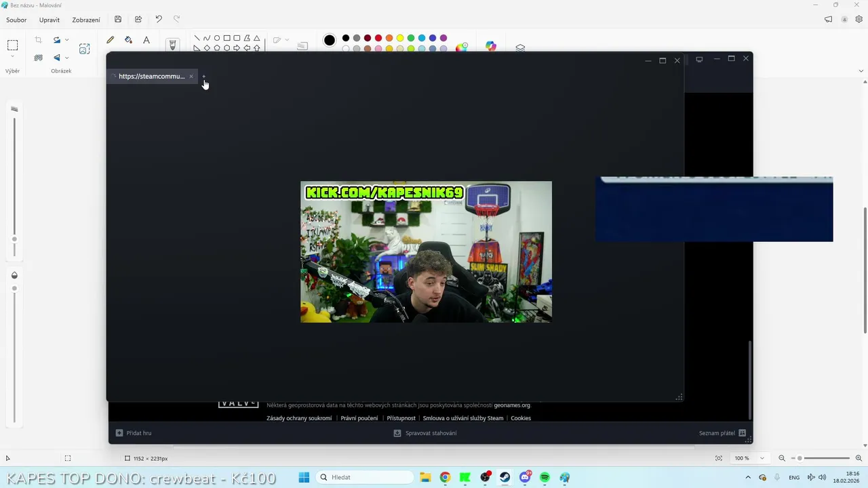This screenshot has width=868, height=488.
Task: Open the Edit colors wheel
Action: 462,47
